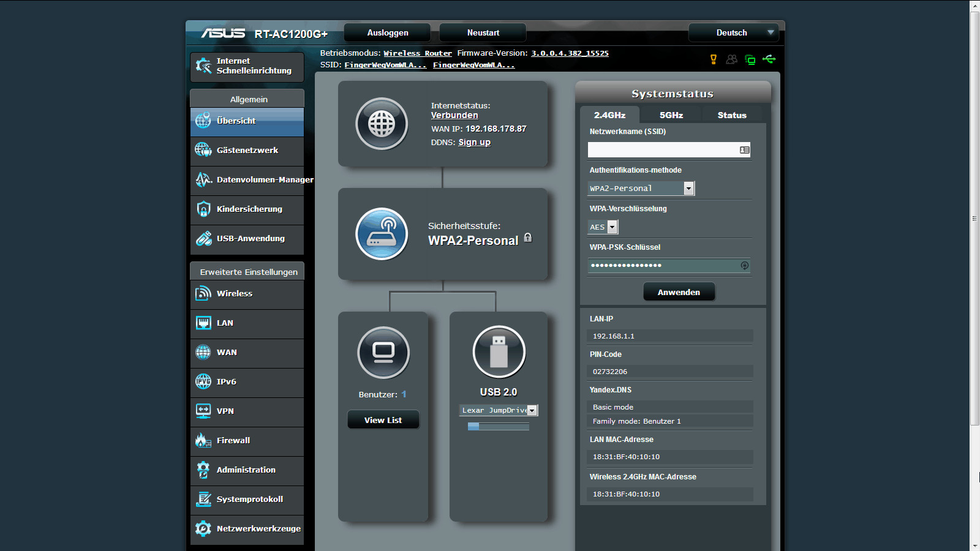Open Kindersicherung settings
Image resolution: width=980 pixels, height=551 pixels.
247,209
